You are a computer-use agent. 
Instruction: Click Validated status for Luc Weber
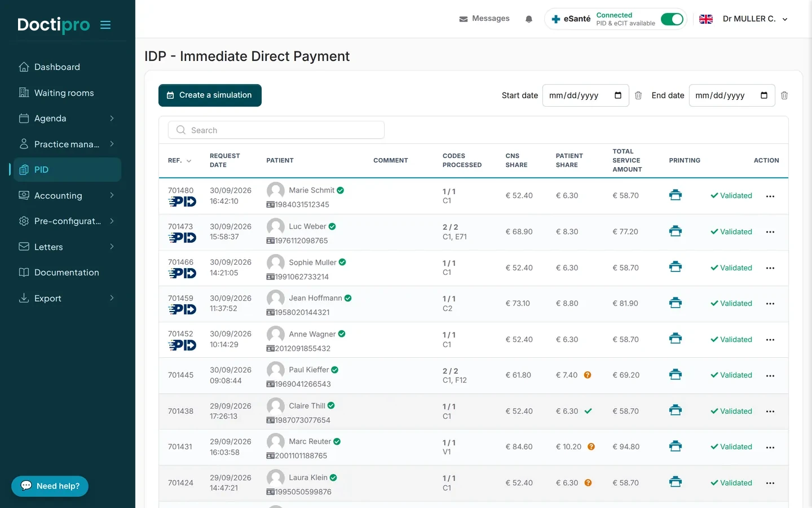pyautogui.click(x=731, y=232)
